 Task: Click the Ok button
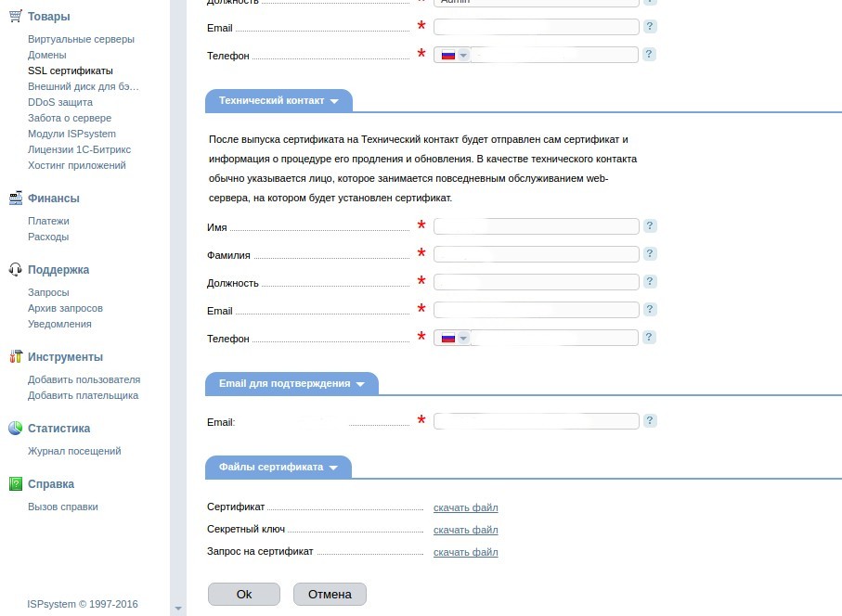[244, 594]
